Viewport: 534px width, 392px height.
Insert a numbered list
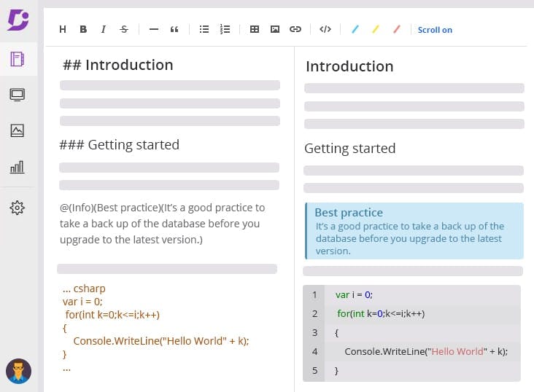coord(225,29)
